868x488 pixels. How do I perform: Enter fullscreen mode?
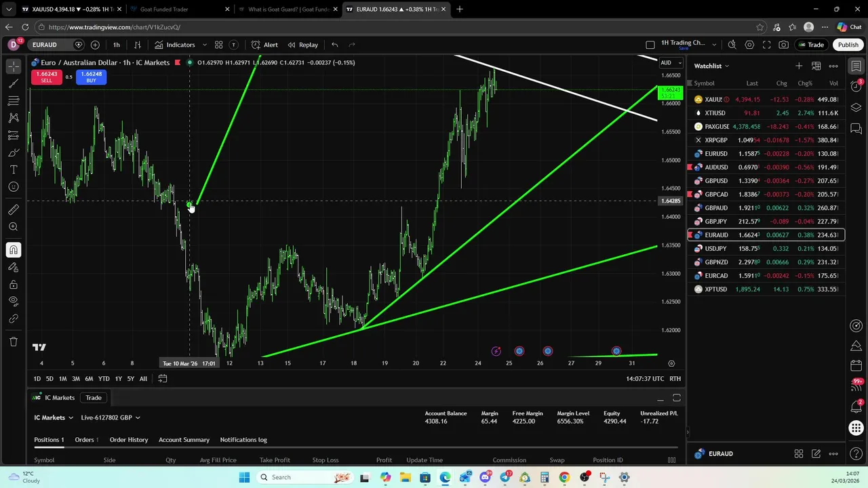766,45
